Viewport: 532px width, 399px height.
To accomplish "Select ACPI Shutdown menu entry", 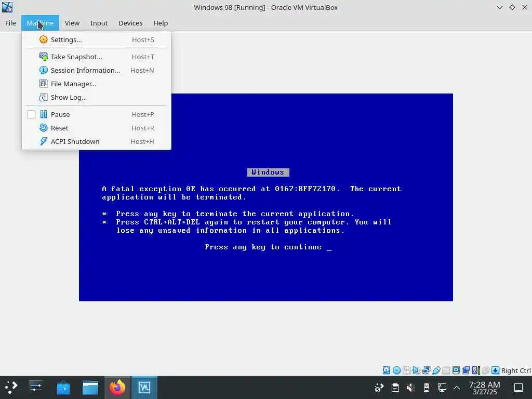I will pyautogui.click(x=96, y=141).
